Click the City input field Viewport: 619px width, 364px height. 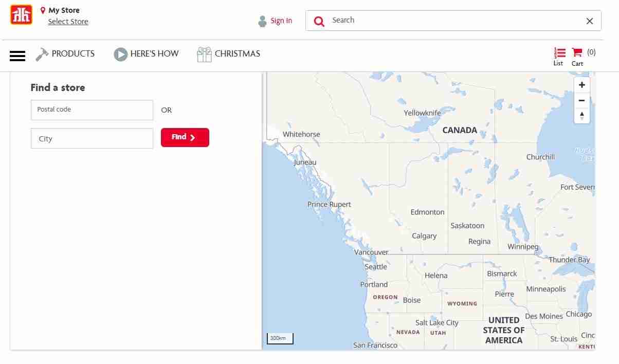tap(92, 138)
